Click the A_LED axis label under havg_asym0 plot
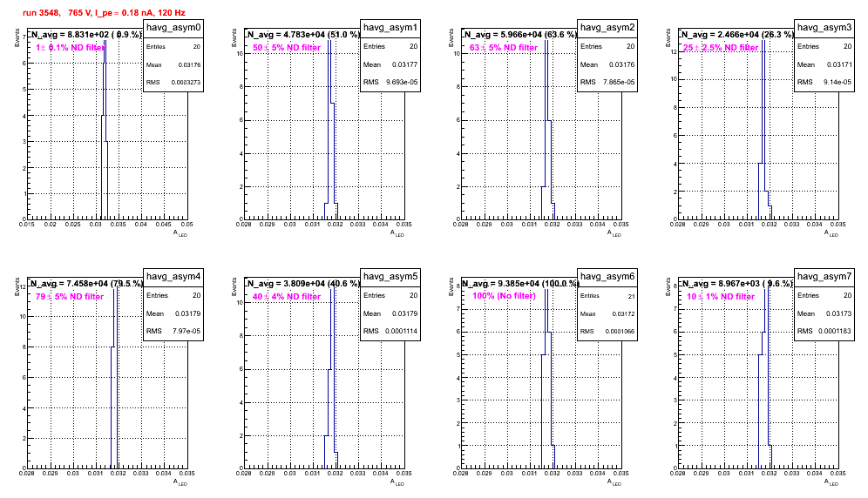Image resolution: width=868 pixels, height=498 pixels. pos(180,233)
